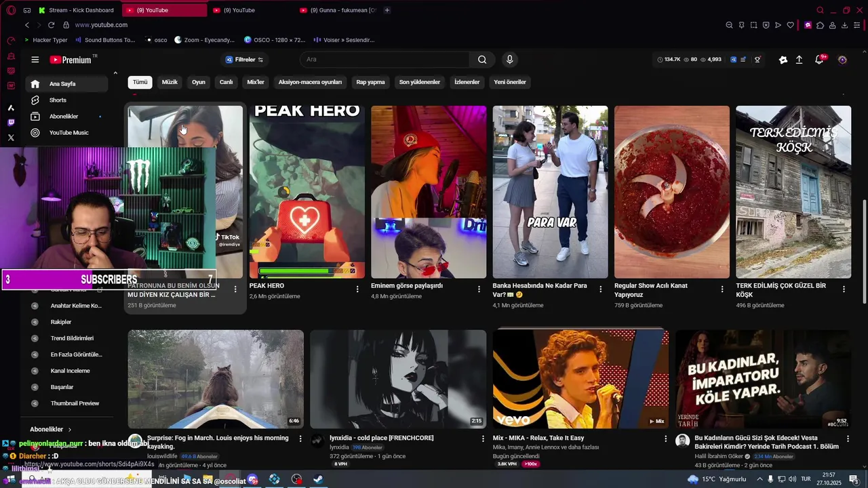This screenshot has width=868, height=488.
Task: Open Trend Bildirimleri sidebar item
Action: [x=66, y=338]
